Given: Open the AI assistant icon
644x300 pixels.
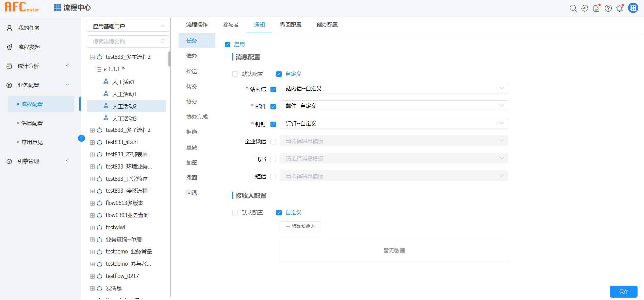Looking at the screenshot, I should tap(585, 8).
